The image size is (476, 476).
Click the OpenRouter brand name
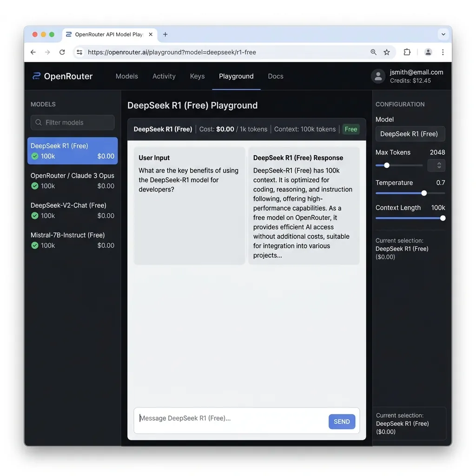(x=68, y=76)
